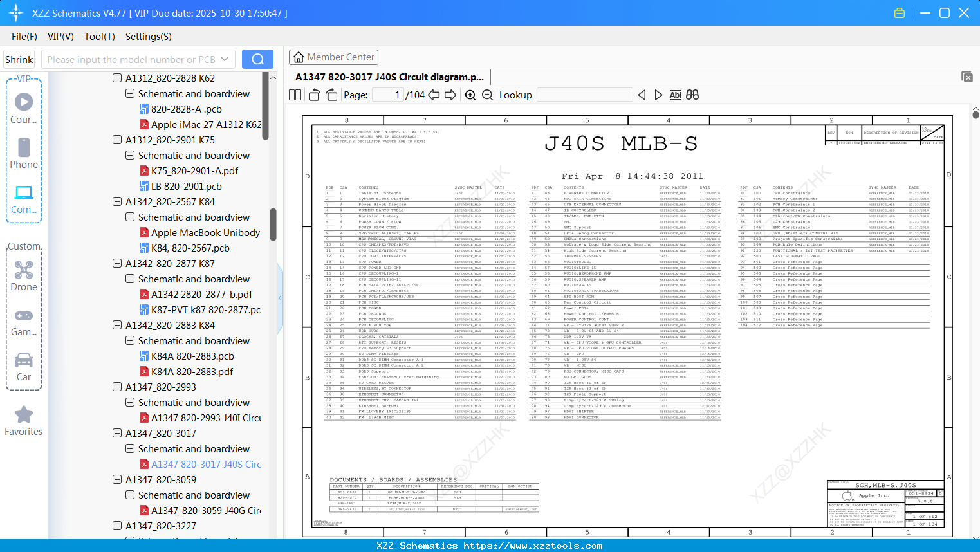Rotate the page counterclockwise

point(314,95)
